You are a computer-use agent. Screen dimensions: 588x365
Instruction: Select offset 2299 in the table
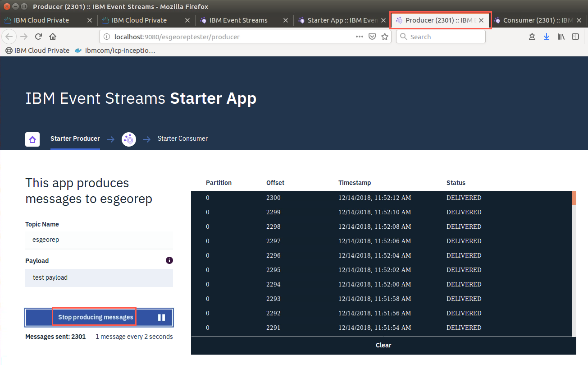point(273,212)
